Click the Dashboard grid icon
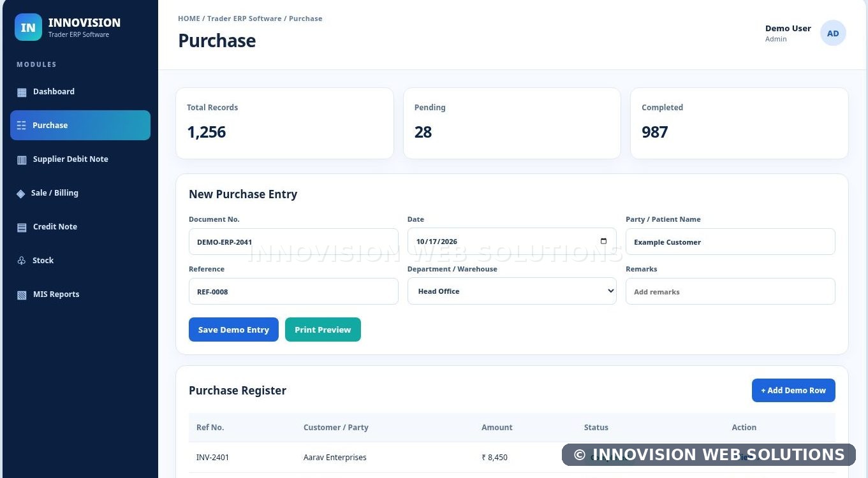 22,92
